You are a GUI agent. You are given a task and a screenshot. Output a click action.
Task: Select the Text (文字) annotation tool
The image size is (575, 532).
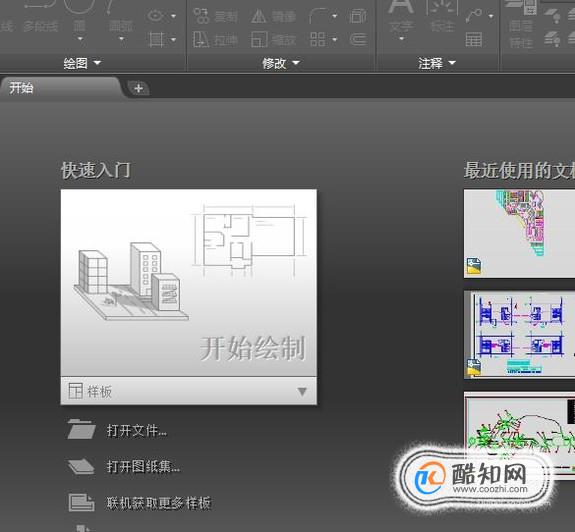tap(401, 16)
